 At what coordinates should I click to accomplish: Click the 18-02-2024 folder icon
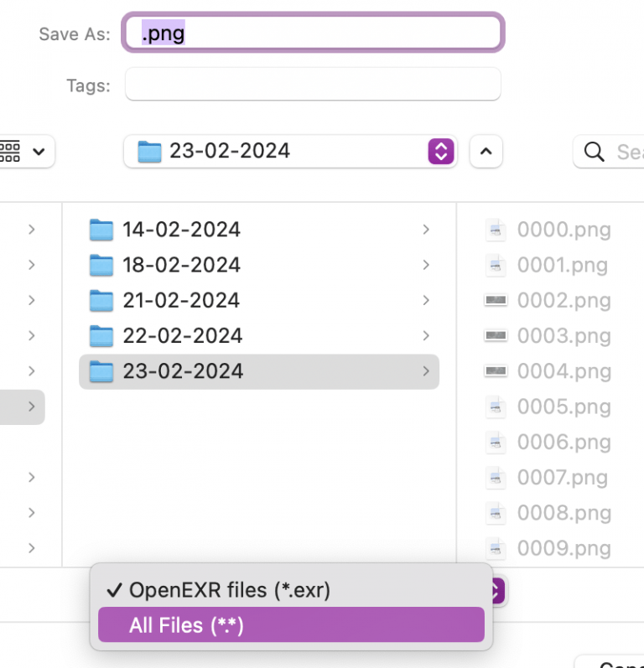(x=101, y=265)
